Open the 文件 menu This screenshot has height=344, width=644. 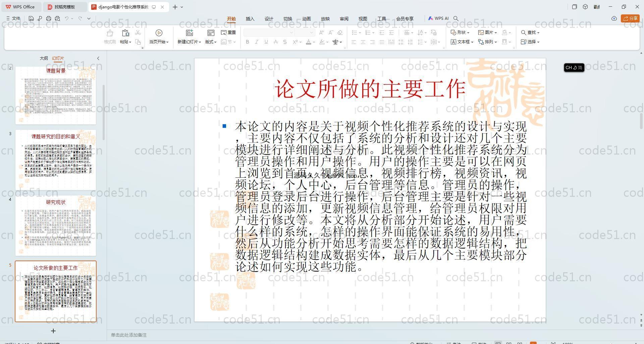[13, 19]
